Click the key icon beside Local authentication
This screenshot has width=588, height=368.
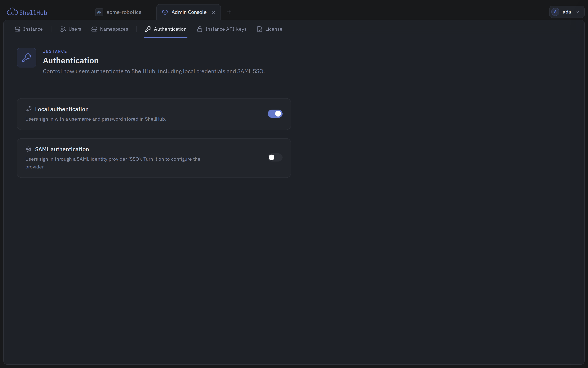point(28,109)
